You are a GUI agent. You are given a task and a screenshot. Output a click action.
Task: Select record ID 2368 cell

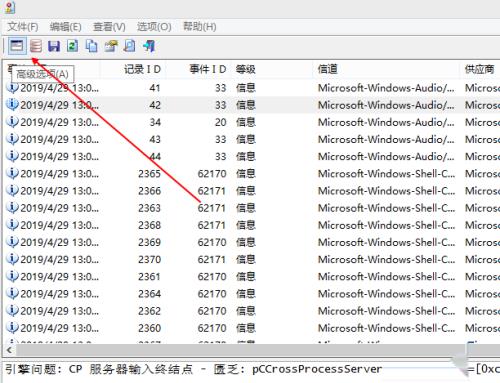tap(150, 225)
